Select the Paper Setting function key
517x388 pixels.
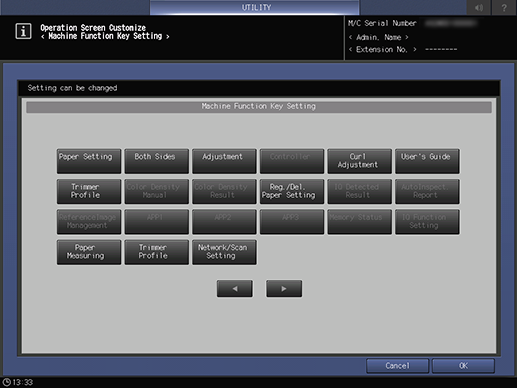pos(89,161)
